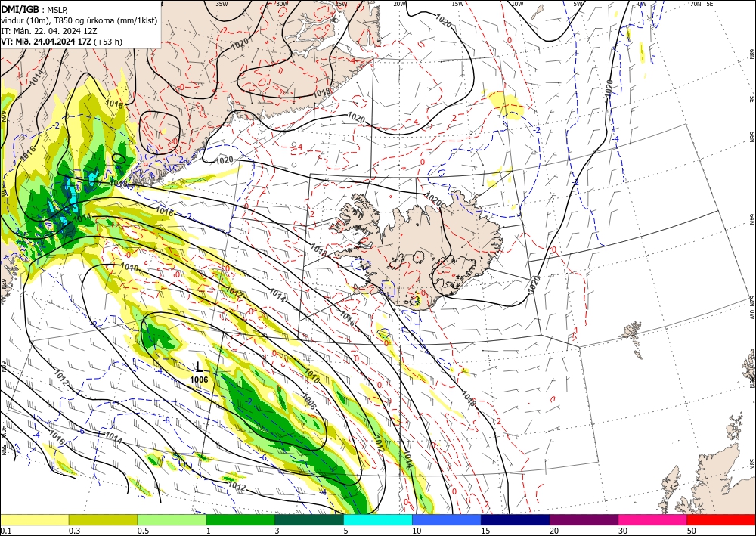Click the 'IT: Mán. 22. 04. 2024 12Z' line
The image size is (756, 536).
48,31
